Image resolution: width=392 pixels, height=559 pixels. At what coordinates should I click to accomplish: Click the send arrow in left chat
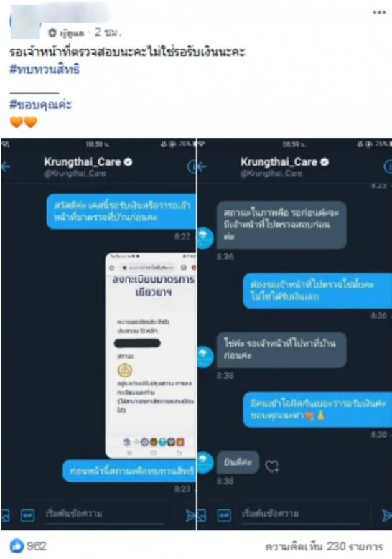click(190, 515)
